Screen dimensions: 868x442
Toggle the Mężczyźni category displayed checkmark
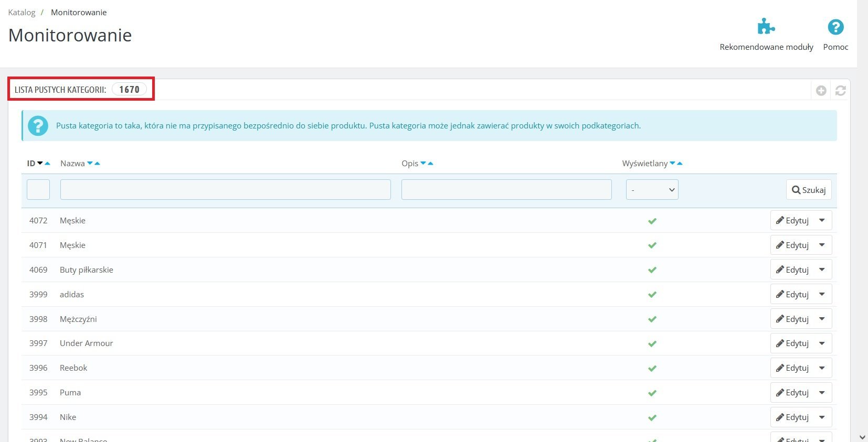(652, 319)
